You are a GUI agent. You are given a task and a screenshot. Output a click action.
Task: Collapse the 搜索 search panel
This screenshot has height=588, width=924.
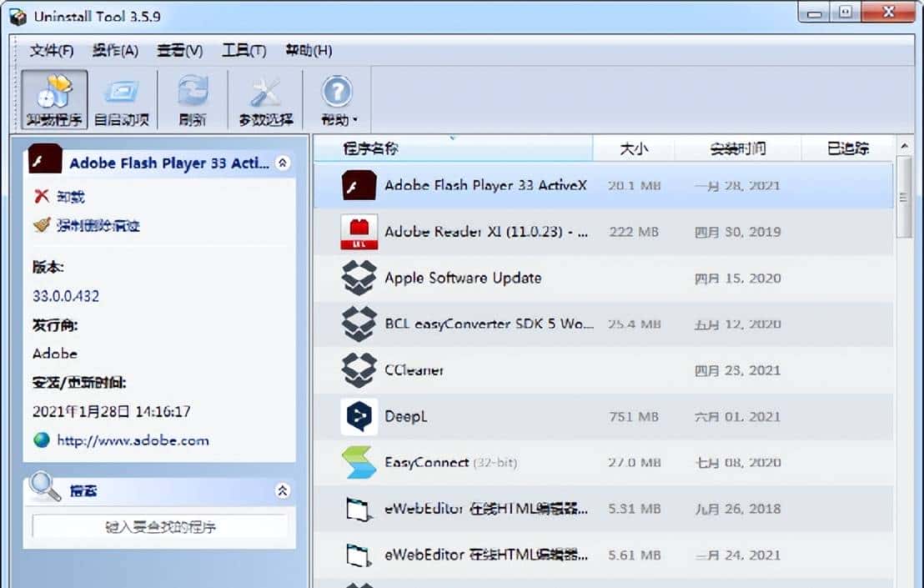pos(284,492)
